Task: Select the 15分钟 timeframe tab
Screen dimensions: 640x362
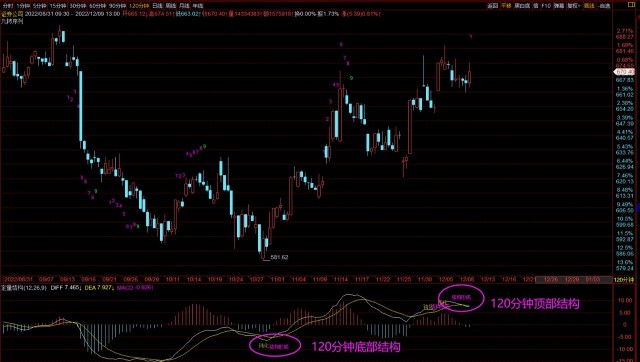Action: (57, 6)
